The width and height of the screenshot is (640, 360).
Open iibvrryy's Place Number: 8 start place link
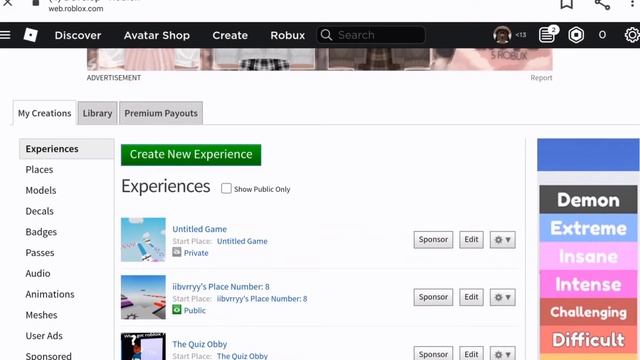click(x=262, y=299)
